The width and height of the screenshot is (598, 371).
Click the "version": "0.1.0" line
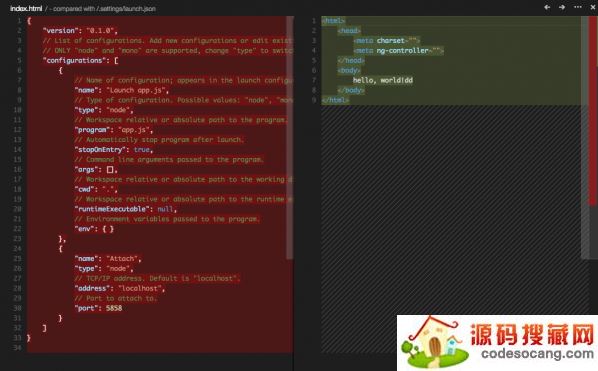pyautogui.click(x=80, y=31)
